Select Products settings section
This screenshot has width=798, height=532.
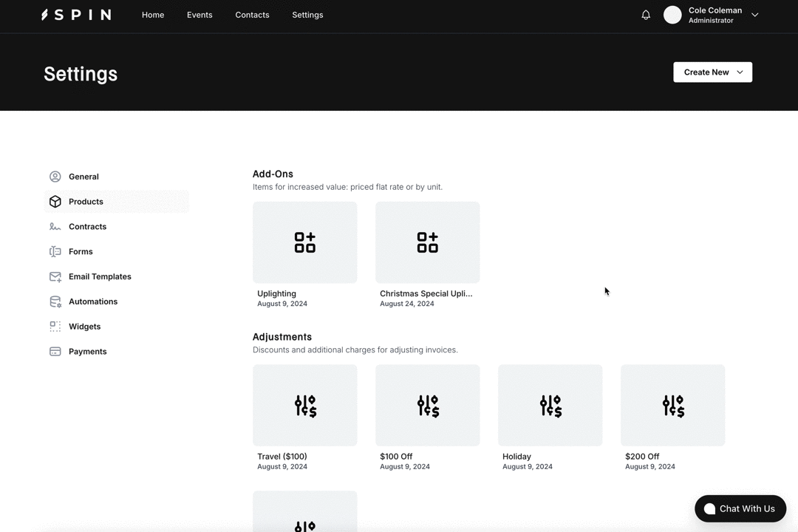[117, 202]
